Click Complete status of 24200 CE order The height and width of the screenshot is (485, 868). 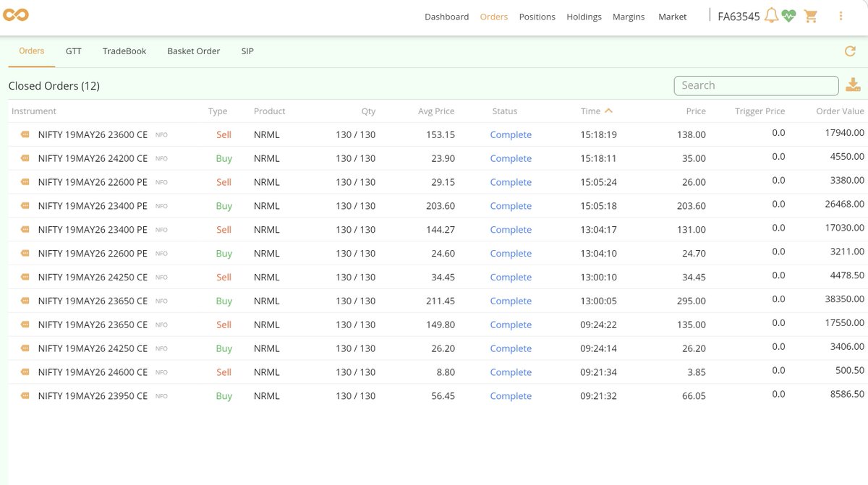pos(511,158)
